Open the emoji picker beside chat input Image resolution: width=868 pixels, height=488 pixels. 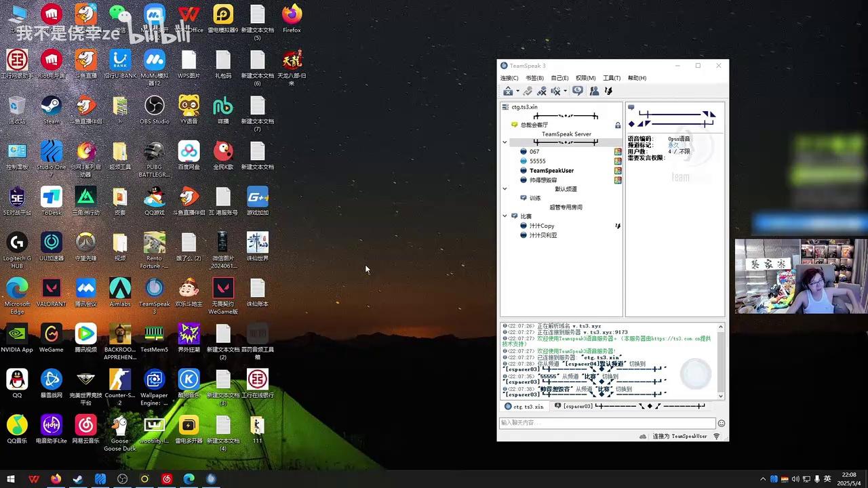[721, 423]
